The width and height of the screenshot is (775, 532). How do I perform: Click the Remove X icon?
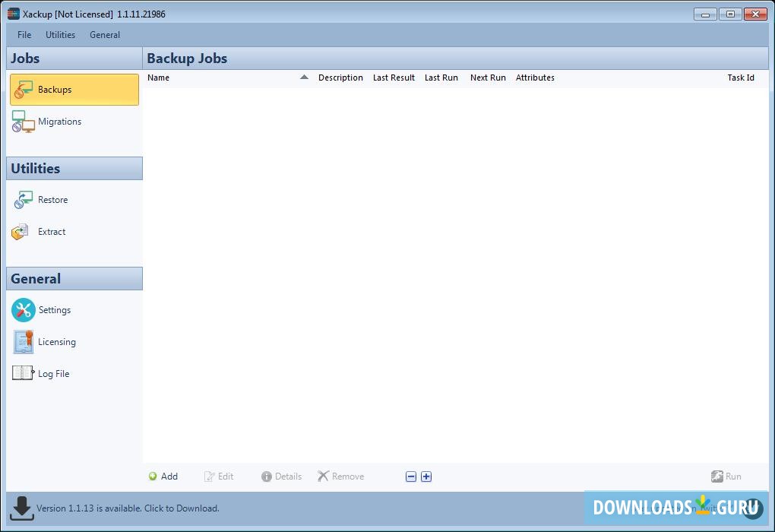(x=323, y=476)
